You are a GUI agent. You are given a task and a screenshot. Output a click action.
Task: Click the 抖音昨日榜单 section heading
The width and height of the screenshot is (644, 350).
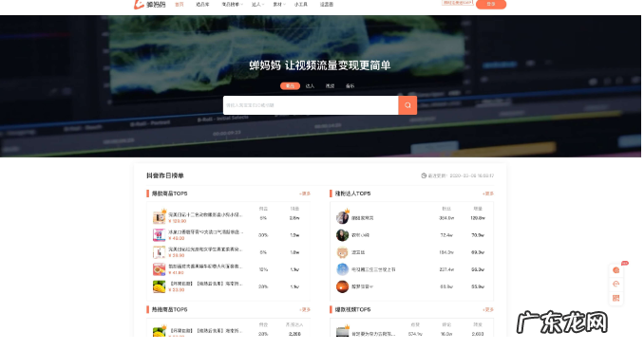pyautogui.click(x=165, y=175)
